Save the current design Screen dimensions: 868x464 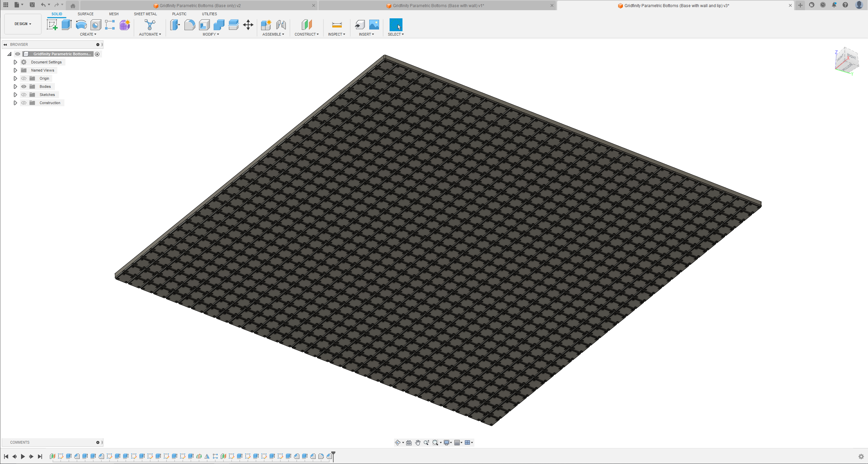tap(32, 5)
